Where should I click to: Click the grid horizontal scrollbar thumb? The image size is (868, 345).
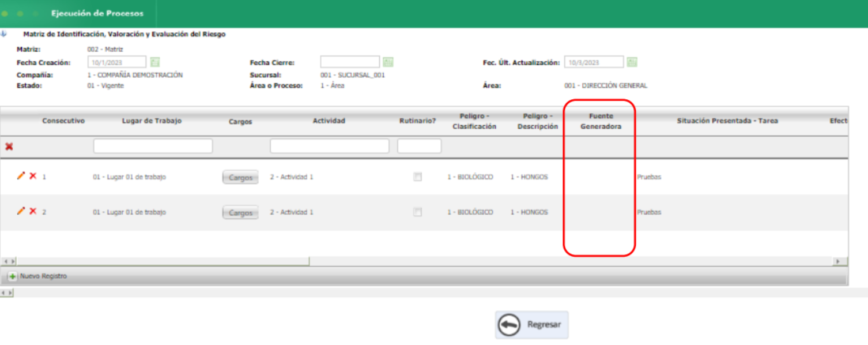tap(163, 261)
